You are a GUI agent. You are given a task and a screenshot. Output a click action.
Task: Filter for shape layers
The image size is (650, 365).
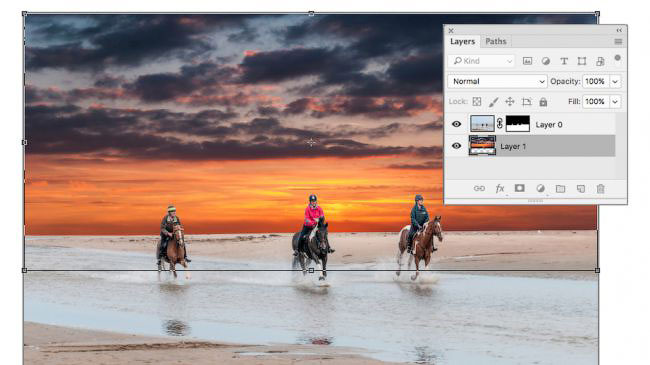[582, 61]
